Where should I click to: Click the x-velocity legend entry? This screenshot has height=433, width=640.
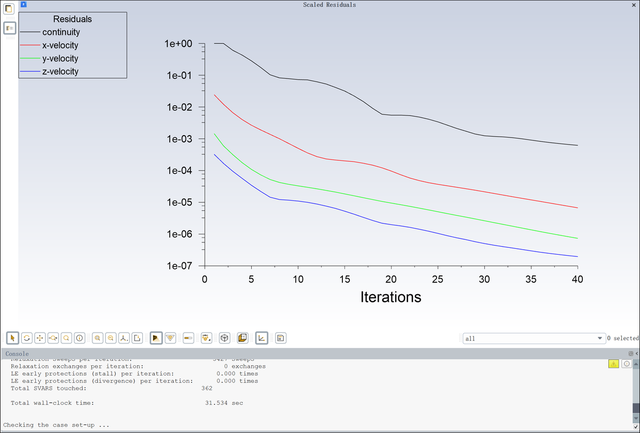coord(49,45)
